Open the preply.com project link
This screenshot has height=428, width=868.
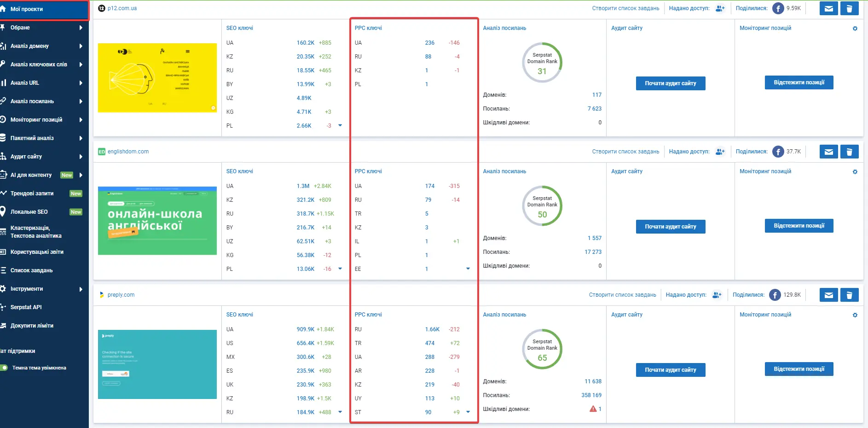[x=121, y=295]
